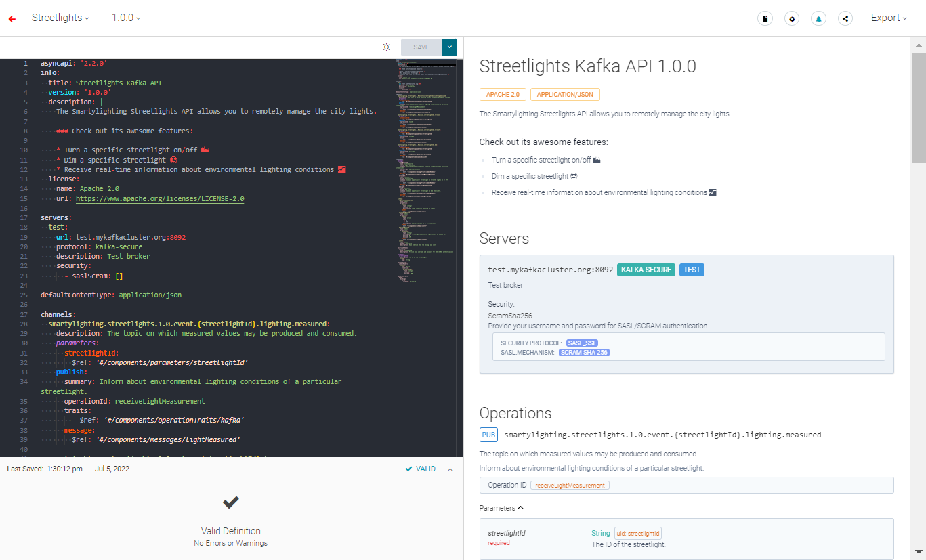Click the notifications bell icon
Image resolution: width=926 pixels, height=560 pixels.
pos(818,18)
